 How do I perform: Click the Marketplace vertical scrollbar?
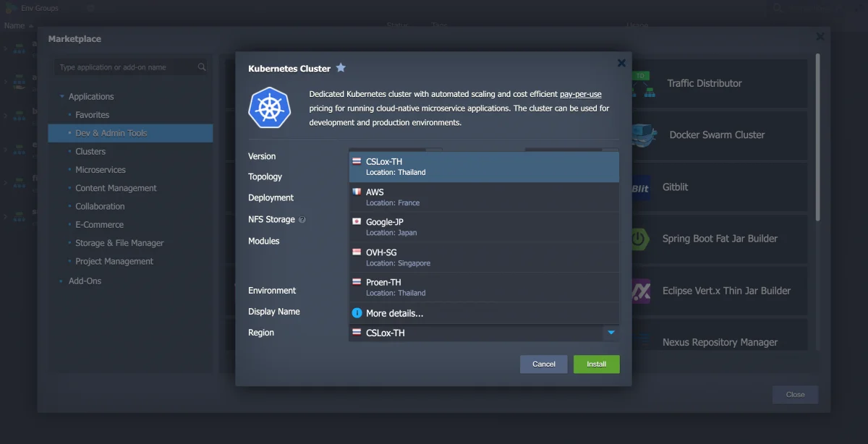pos(819,137)
